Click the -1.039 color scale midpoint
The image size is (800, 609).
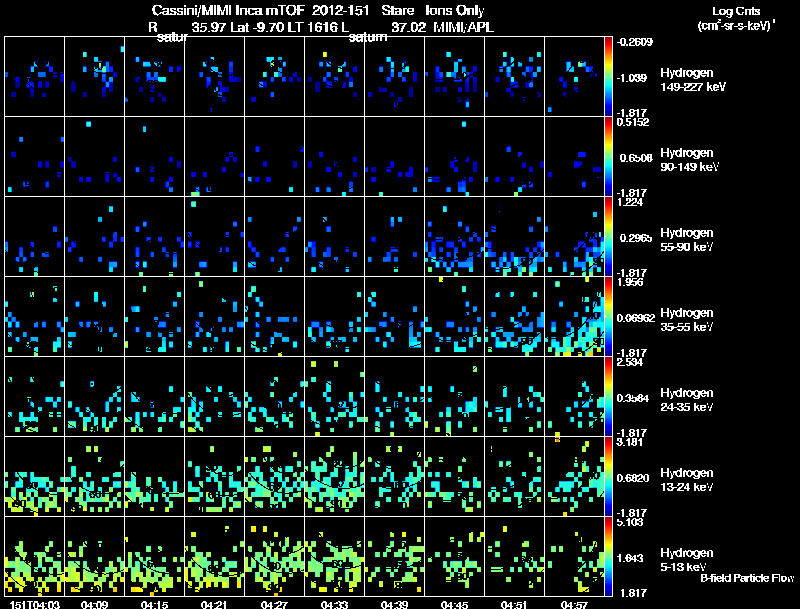pos(632,78)
